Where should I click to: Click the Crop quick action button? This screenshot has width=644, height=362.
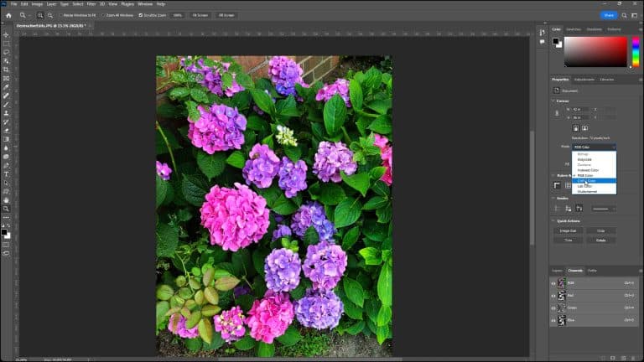[x=601, y=230]
